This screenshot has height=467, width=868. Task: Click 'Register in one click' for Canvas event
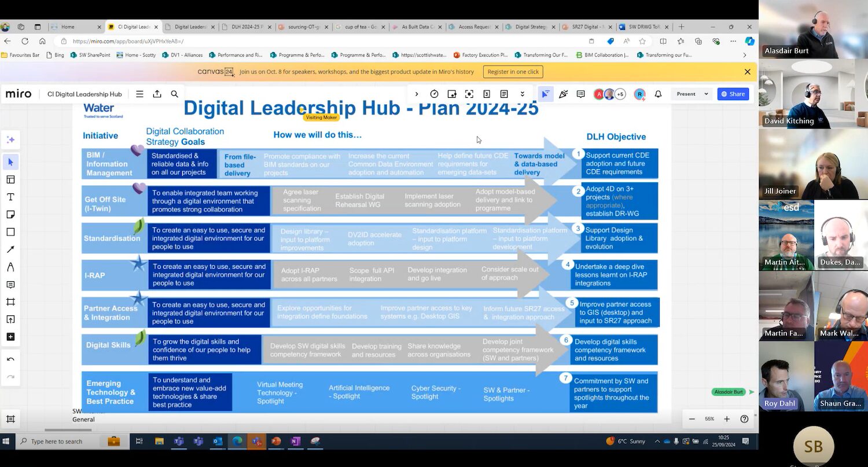click(513, 71)
